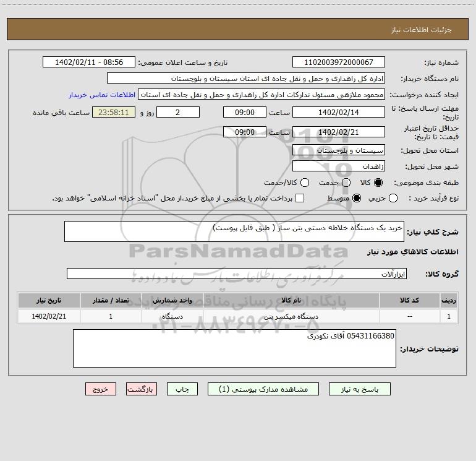Click the چاپ print button
The height and width of the screenshot is (461, 476).
pos(182,389)
